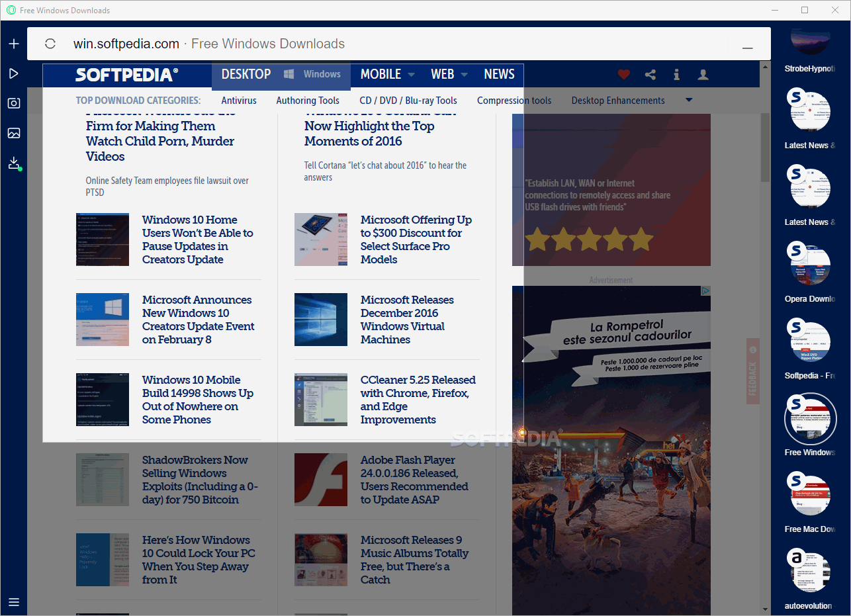The height and width of the screenshot is (616, 851).
Task: Click the Rompetrol advertisement banner
Action: pos(611,451)
